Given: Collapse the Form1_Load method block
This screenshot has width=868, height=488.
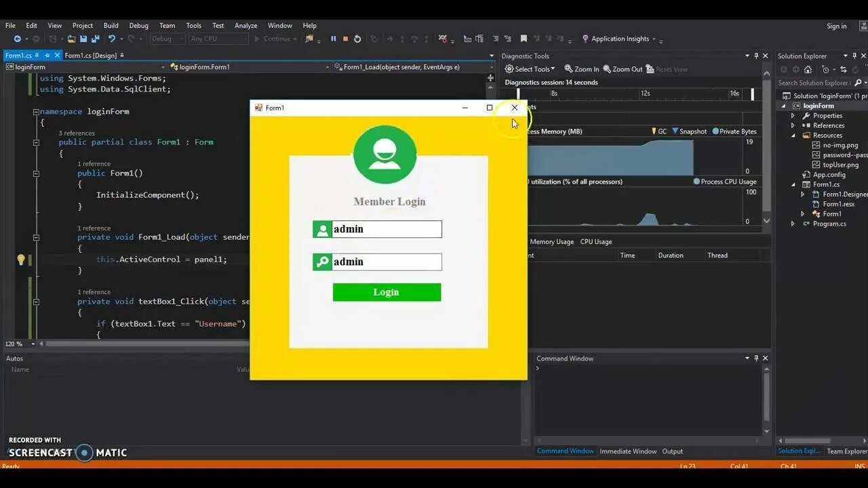Looking at the screenshot, I should [36, 238].
